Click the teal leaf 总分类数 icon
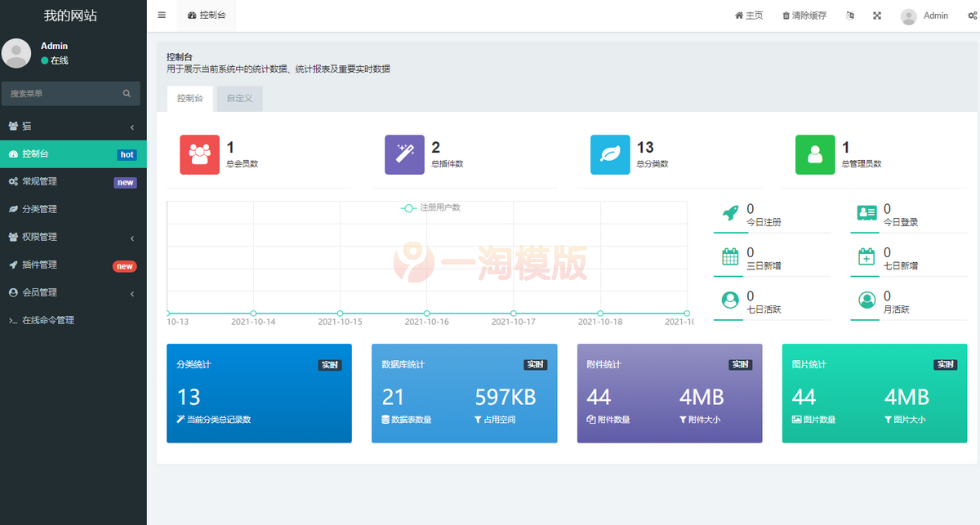 (609, 154)
